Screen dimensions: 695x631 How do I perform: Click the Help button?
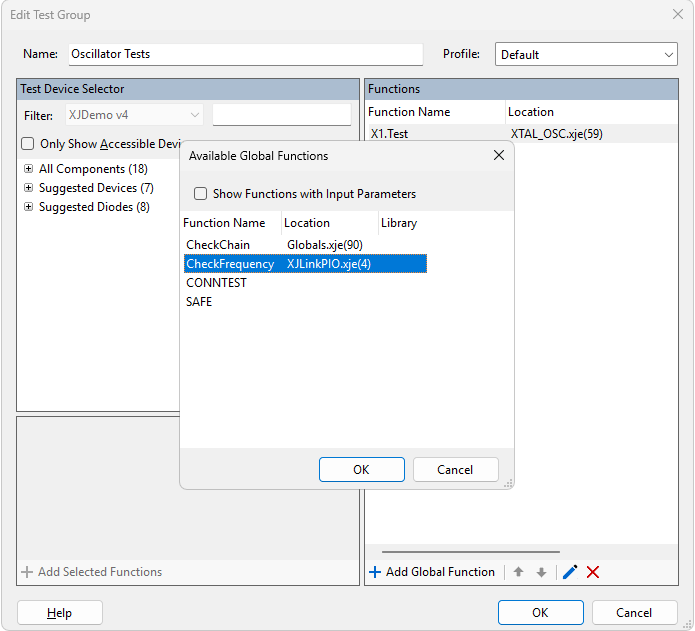[59, 613]
